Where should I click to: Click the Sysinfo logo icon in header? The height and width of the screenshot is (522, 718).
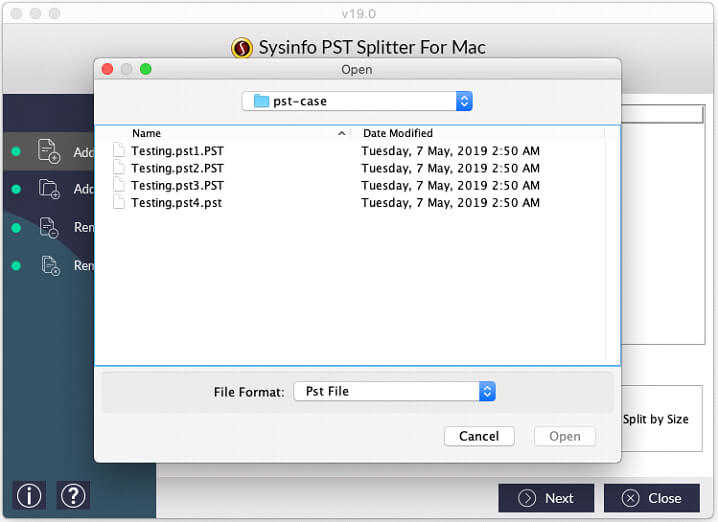[x=241, y=48]
